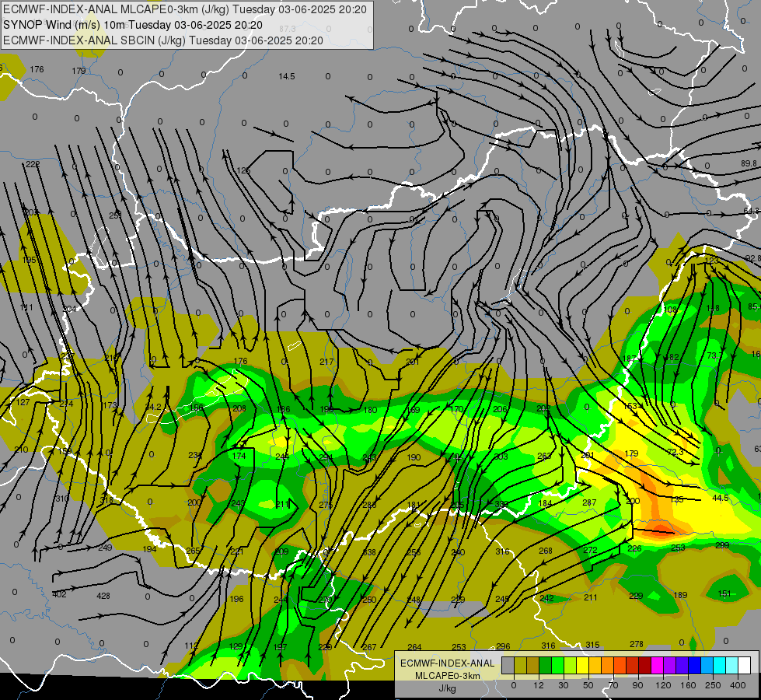
Task: Click the map value "123"
Action: tap(711, 261)
